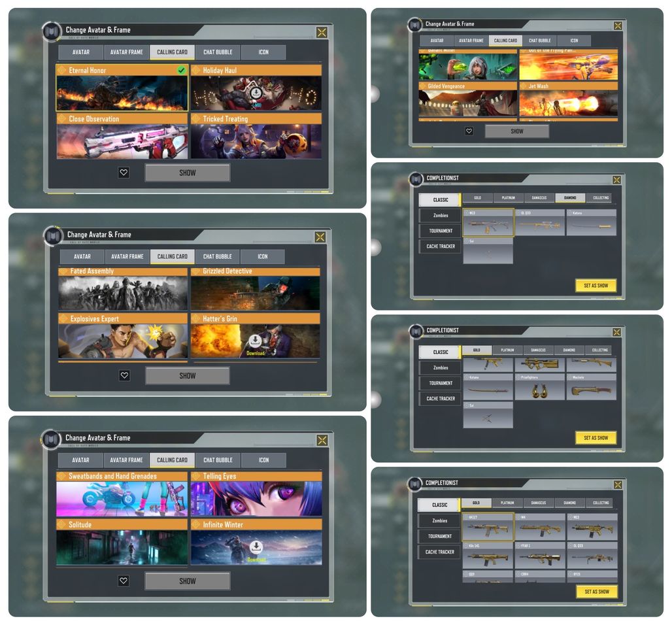672x625 pixels.
Task: Select the Solitude calling card
Action: click(122, 542)
